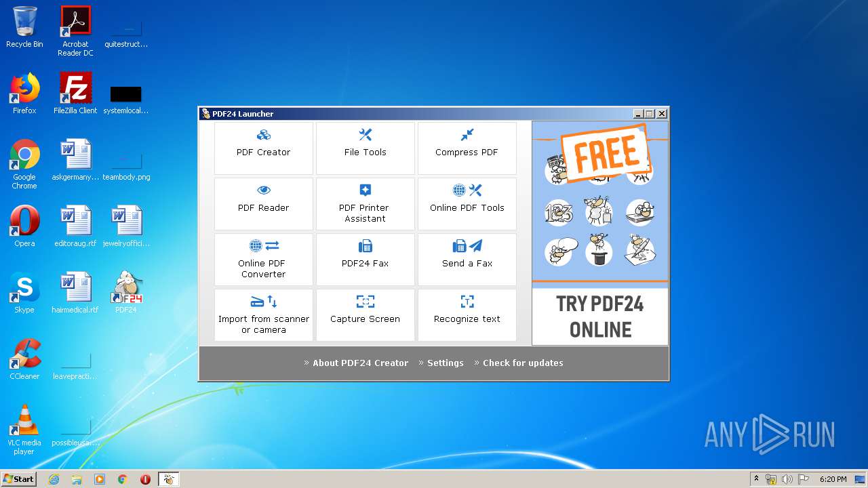868x488 pixels.
Task: Switch to the PDF24 taskbar button
Action: [x=169, y=479]
